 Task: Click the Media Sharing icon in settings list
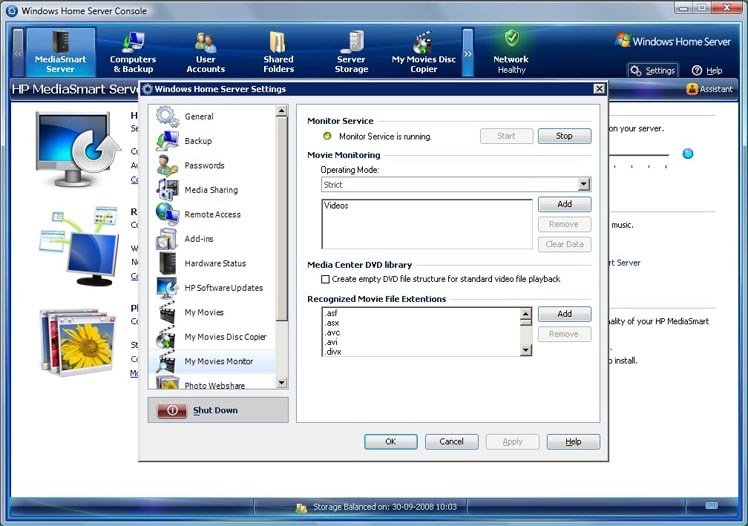(x=167, y=190)
